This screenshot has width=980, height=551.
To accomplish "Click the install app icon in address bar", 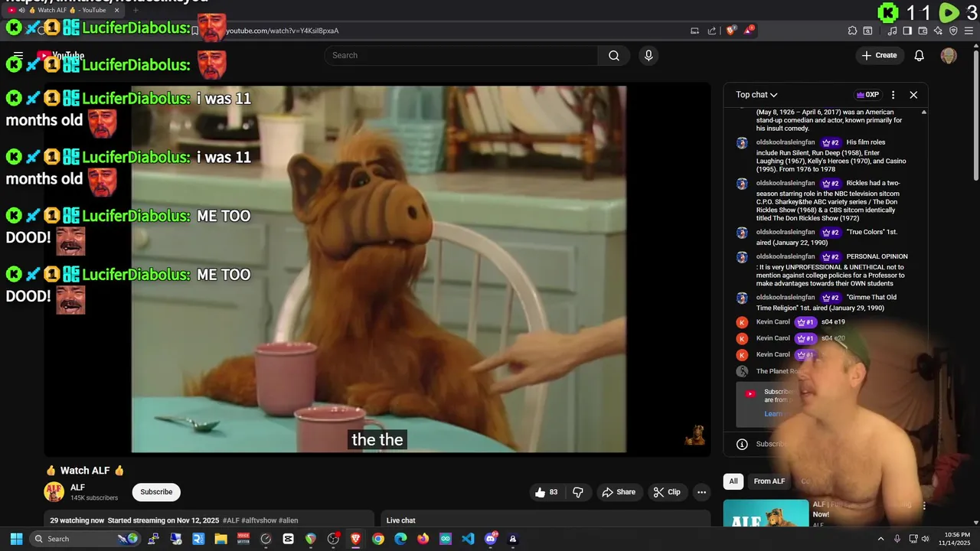I will coord(694,31).
